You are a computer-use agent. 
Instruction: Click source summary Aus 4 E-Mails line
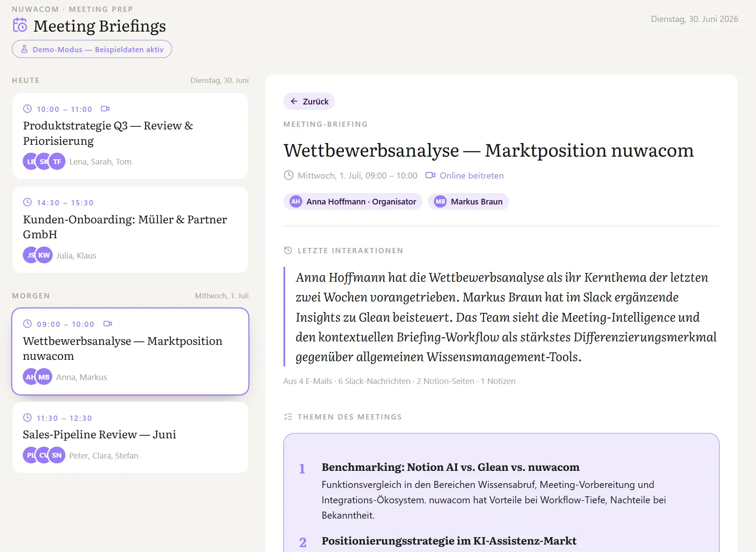click(x=399, y=381)
